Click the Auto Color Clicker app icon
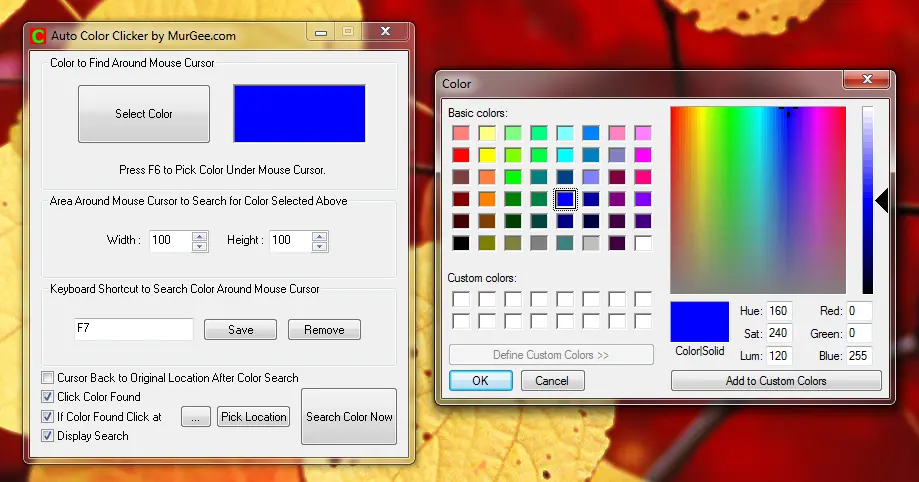The height and width of the screenshot is (482, 919). 38,35
